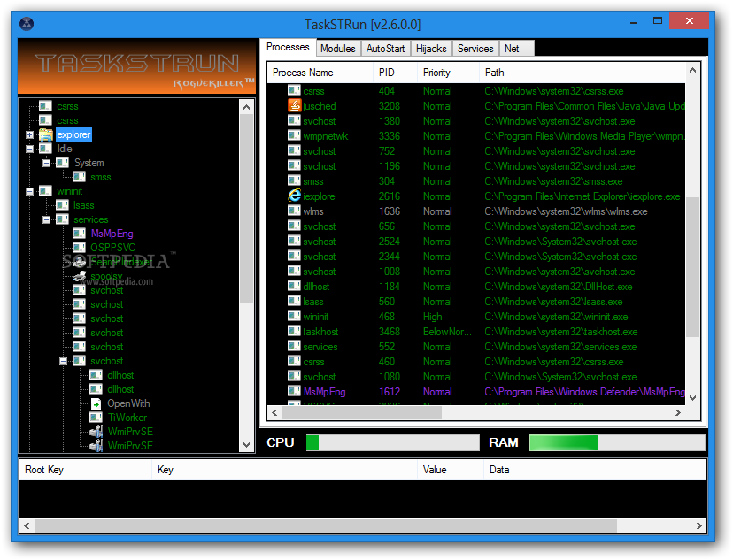This screenshot has height=560, width=733.
Task: Click the icon of the wlms process row
Action: tap(294, 211)
